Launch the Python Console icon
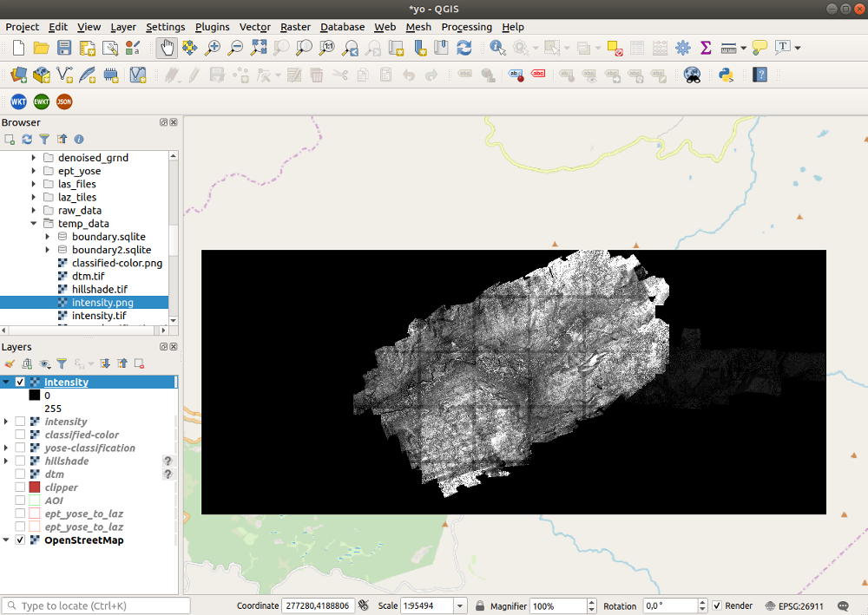 [x=725, y=76]
